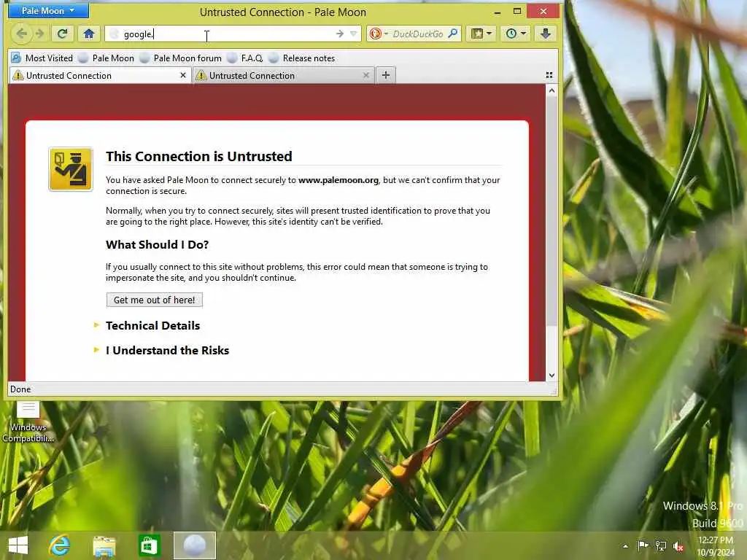Open the DuckDuckGo search engine selector

379,34
